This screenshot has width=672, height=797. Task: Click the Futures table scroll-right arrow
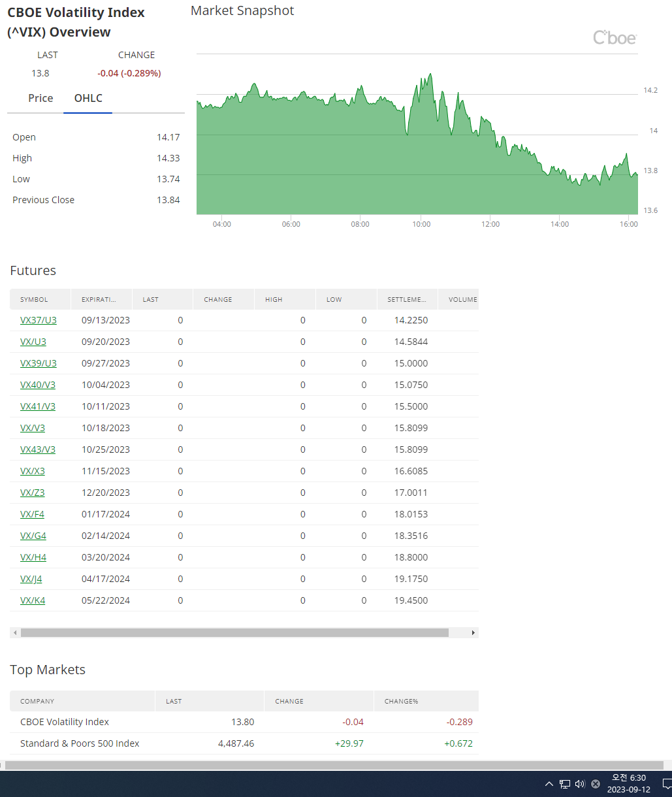coord(473,632)
